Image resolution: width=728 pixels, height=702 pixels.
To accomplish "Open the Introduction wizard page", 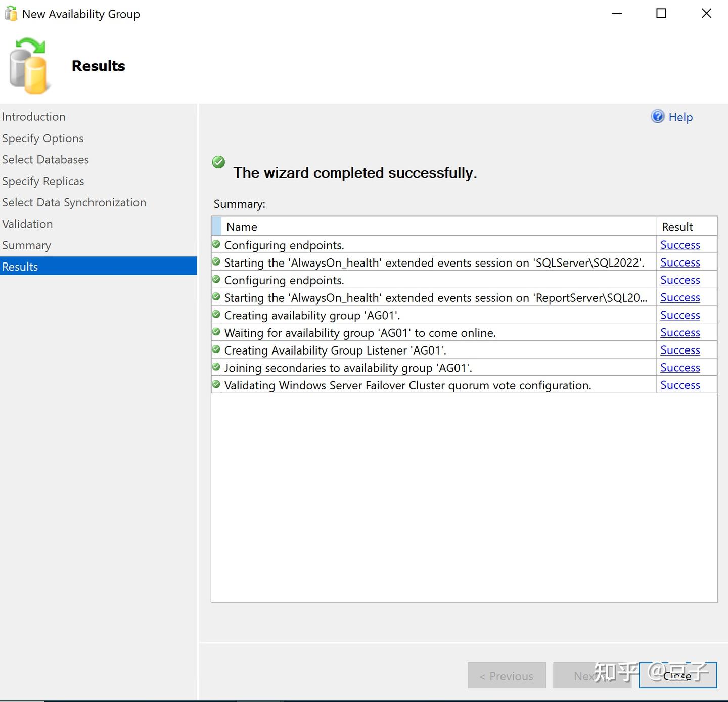I will [34, 117].
